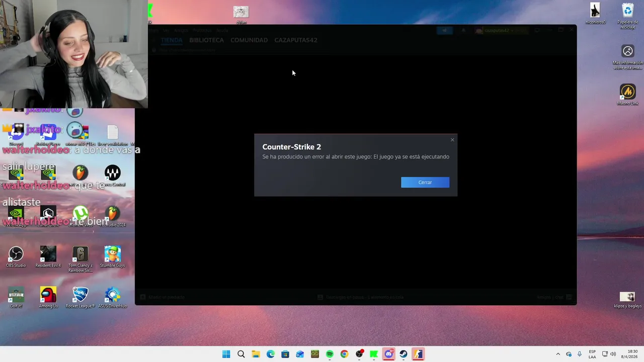Select the Resident Evil 4 desktop shortcut
The width and height of the screenshot is (644, 362).
[x=48, y=257]
